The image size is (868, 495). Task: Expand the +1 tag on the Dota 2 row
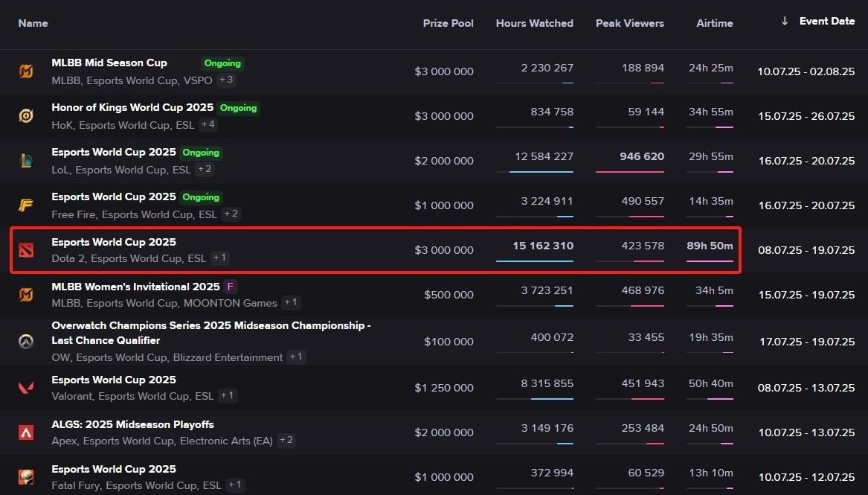[x=219, y=258]
